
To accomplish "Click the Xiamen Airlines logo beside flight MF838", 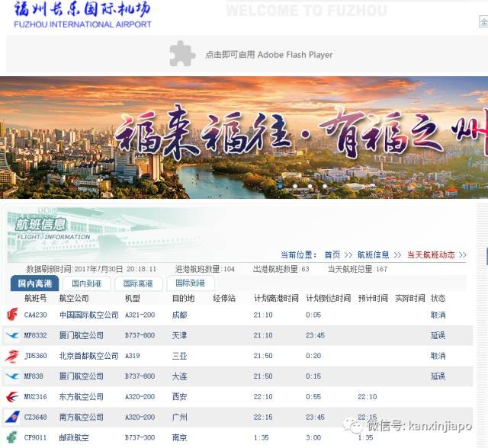I will point(12,376).
